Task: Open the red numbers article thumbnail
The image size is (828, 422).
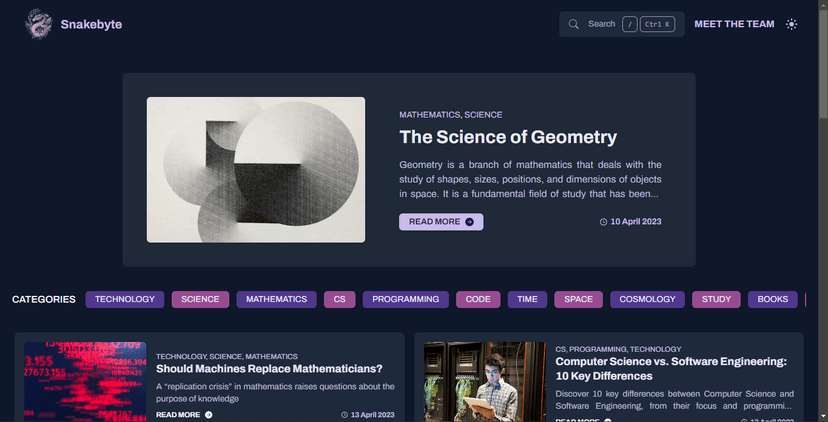Action: [85, 381]
